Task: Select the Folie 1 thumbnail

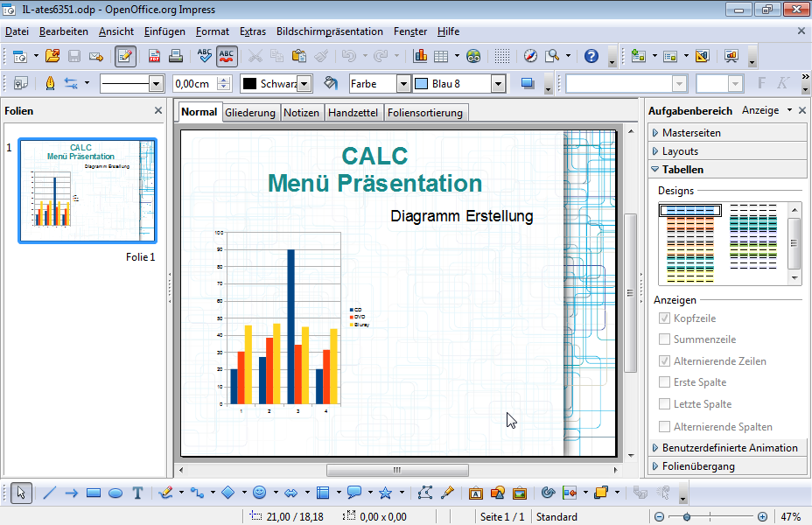Action: click(x=87, y=190)
